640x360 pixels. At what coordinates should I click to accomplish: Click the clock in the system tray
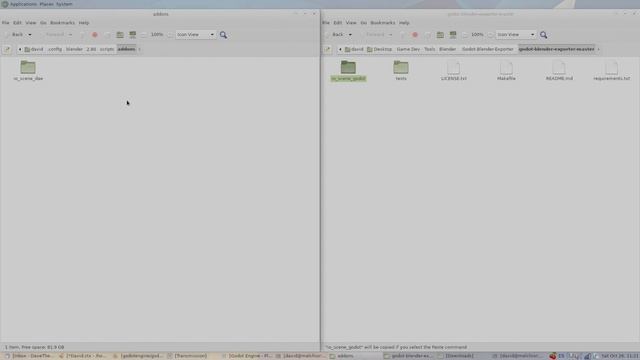click(x=620, y=356)
